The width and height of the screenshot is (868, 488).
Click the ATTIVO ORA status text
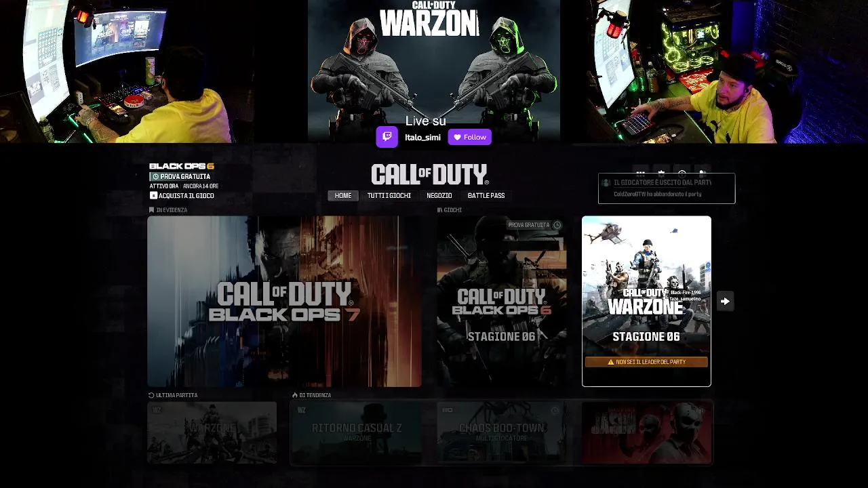point(164,186)
